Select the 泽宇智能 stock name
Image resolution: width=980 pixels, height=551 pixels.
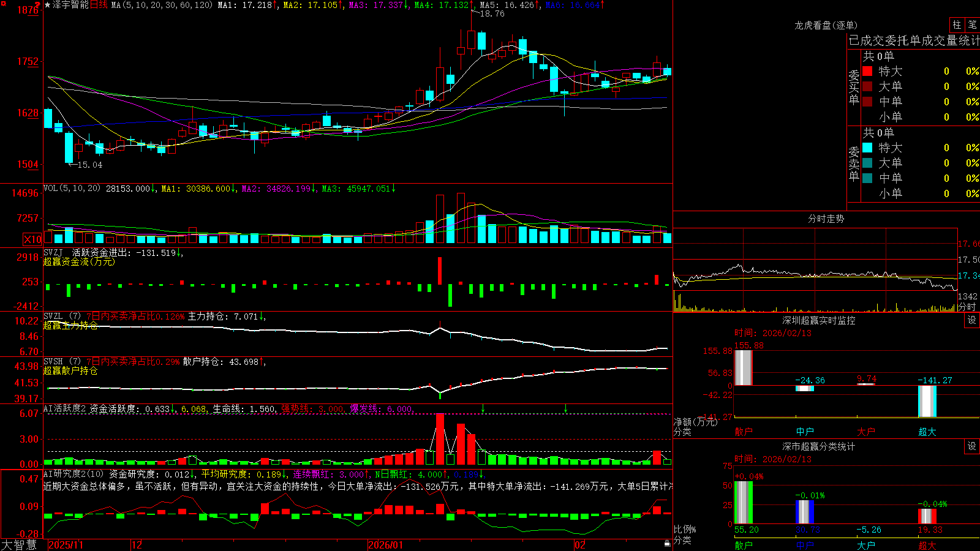(x=70, y=5)
